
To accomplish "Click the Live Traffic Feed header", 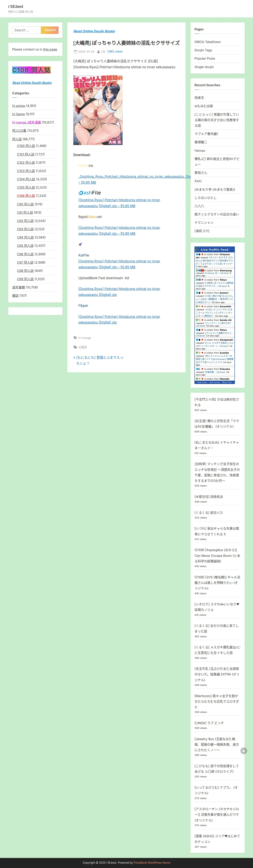I will point(215,250).
